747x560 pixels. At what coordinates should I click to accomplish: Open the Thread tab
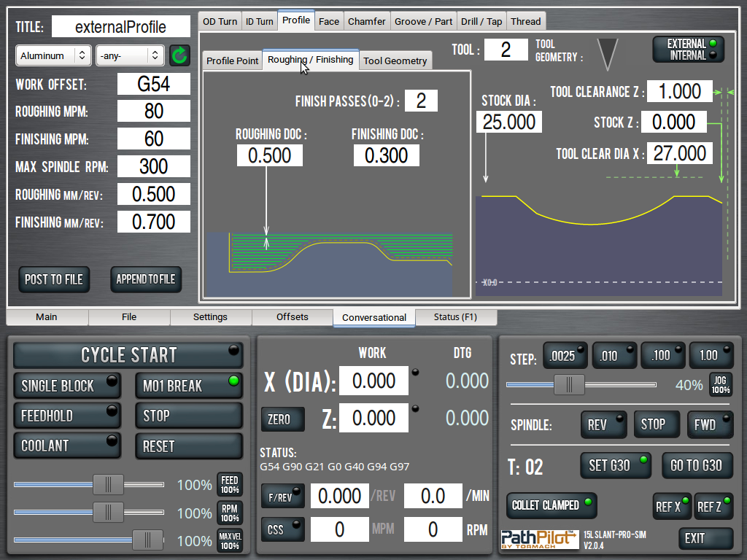click(x=525, y=21)
